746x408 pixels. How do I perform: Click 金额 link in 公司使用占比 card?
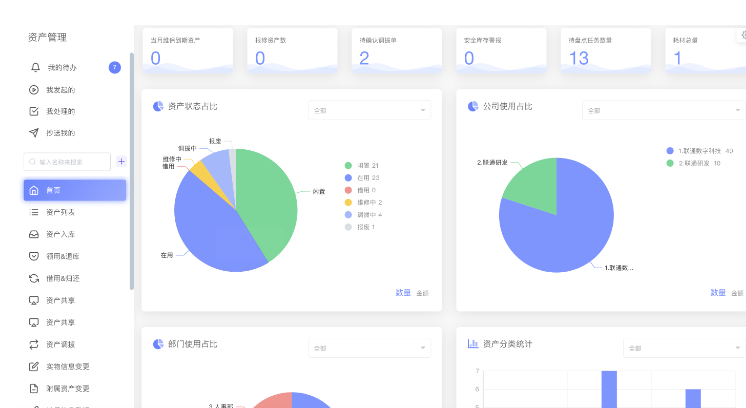tap(737, 293)
